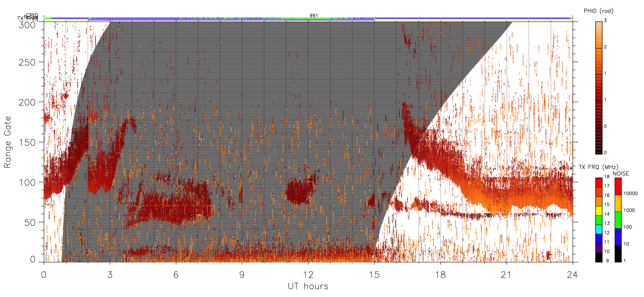Image resolution: width=644 pixels, height=297 pixels.
Task: Click the 'CPID' label at top left
Action: tap(33, 15)
